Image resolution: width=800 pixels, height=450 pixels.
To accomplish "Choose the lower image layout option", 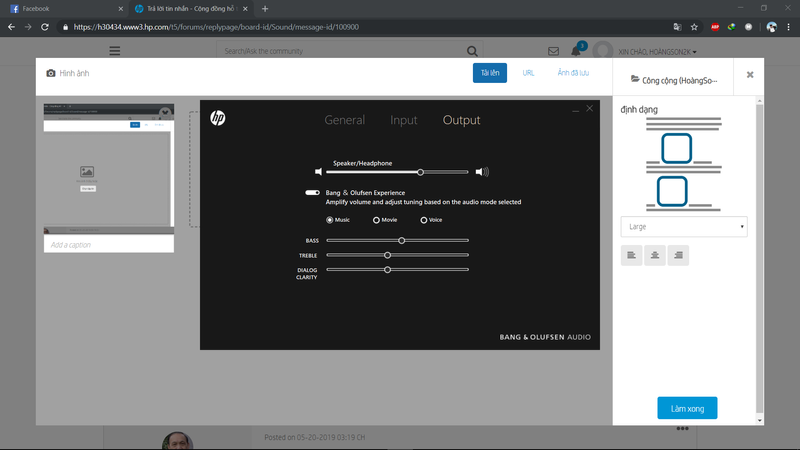I will coord(672,191).
